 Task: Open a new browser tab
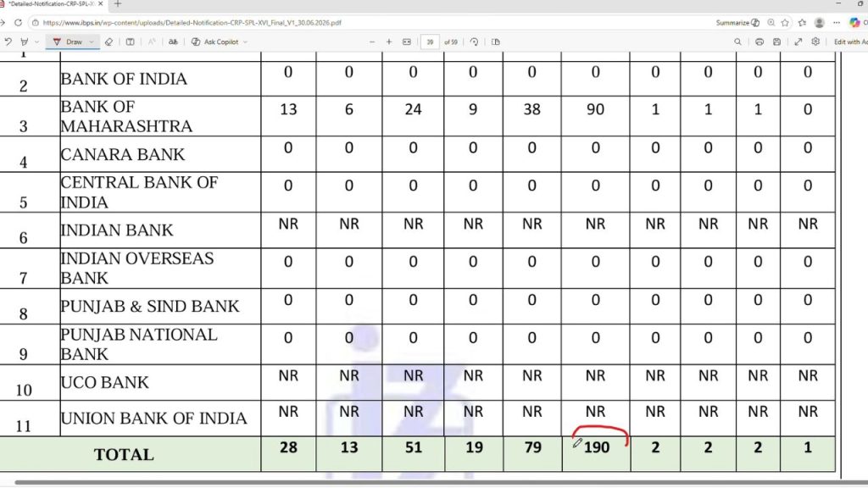[x=117, y=4]
